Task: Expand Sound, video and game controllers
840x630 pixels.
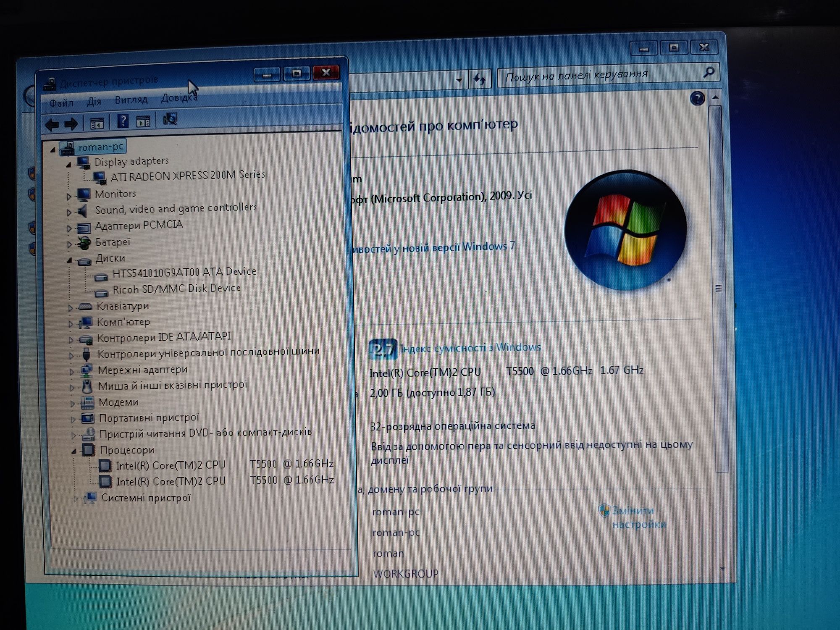Action: coord(69,213)
